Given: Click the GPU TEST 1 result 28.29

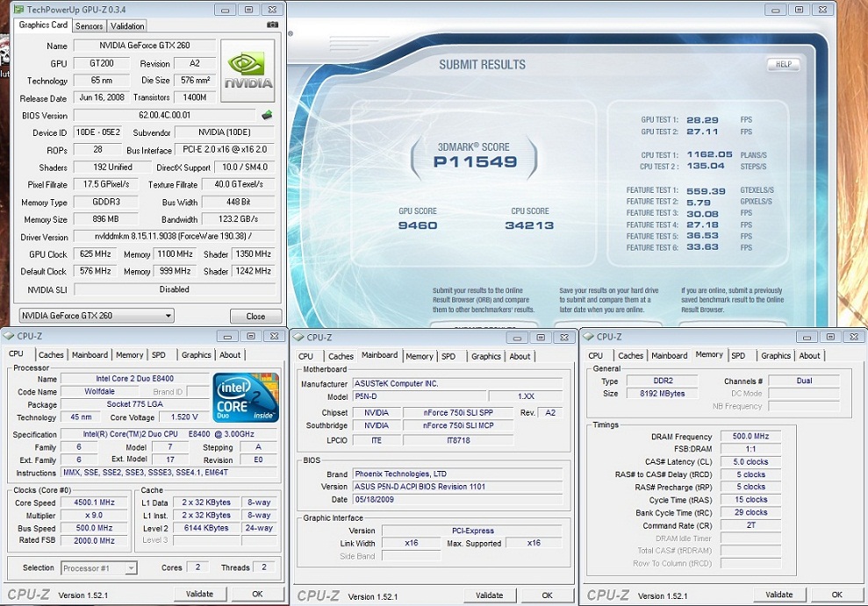Looking at the screenshot, I should tap(702, 120).
